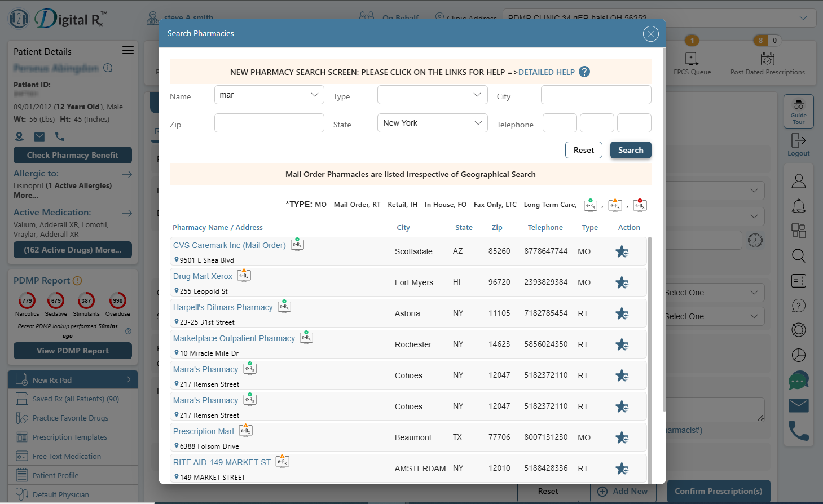The width and height of the screenshot is (823, 504).
Task: Open the chat bubble icon
Action: click(799, 381)
